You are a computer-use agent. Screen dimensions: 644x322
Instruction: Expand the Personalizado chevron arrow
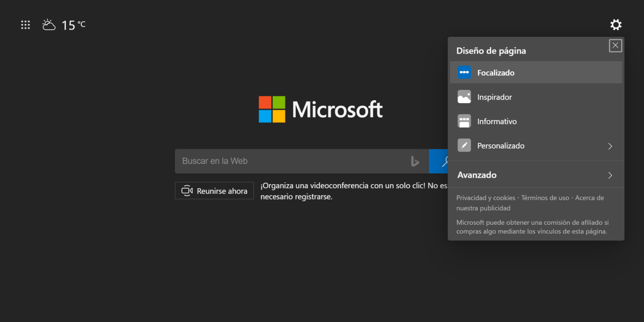610,146
